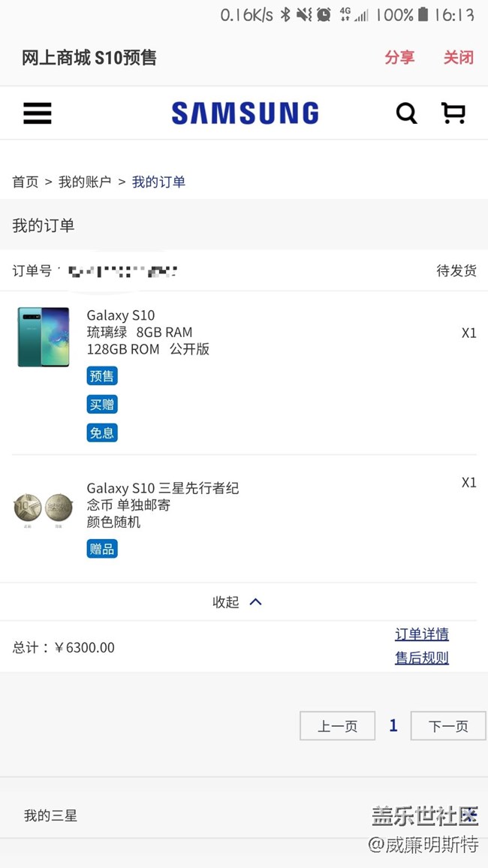Navigate to 首页 via breadcrumb
Screen dimensions: 488x868
(25, 182)
